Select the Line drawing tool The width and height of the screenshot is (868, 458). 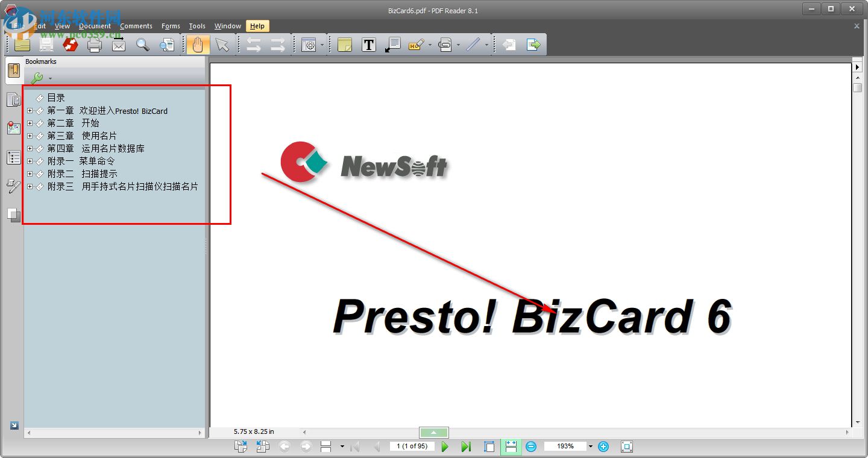[473, 45]
